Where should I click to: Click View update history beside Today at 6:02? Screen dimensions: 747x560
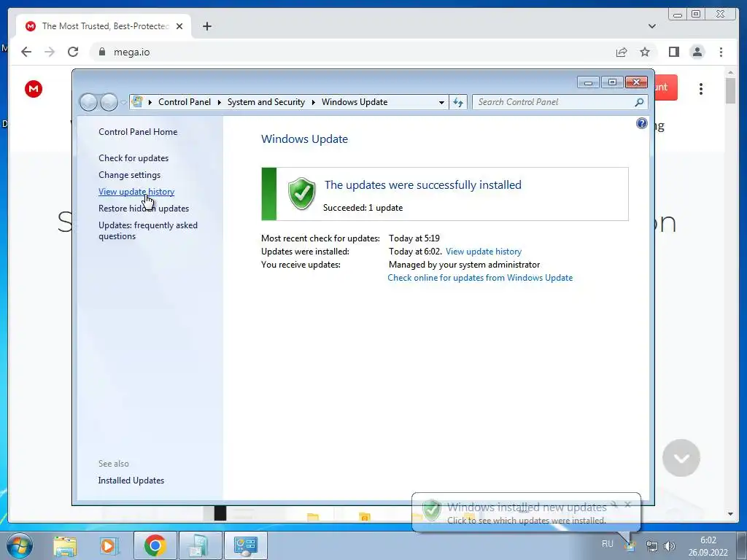point(484,252)
